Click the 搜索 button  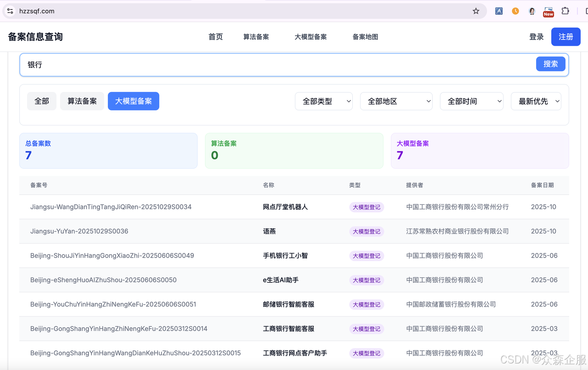coord(551,64)
